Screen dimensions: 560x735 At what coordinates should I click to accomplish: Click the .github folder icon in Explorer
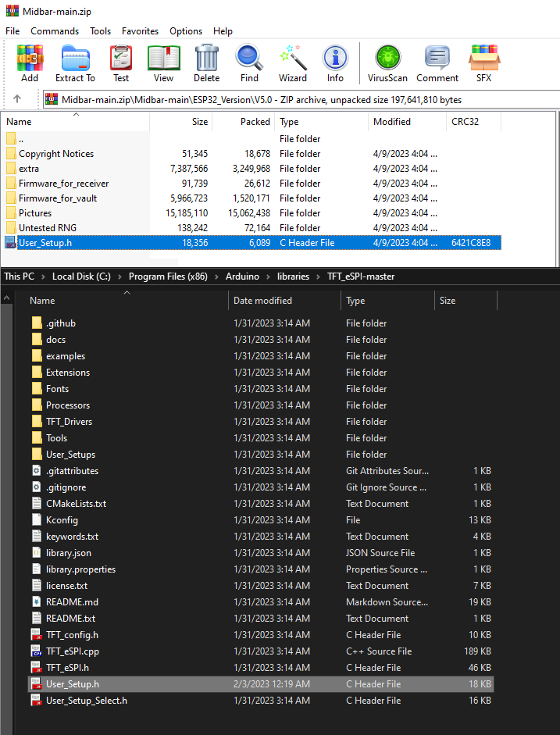37,323
